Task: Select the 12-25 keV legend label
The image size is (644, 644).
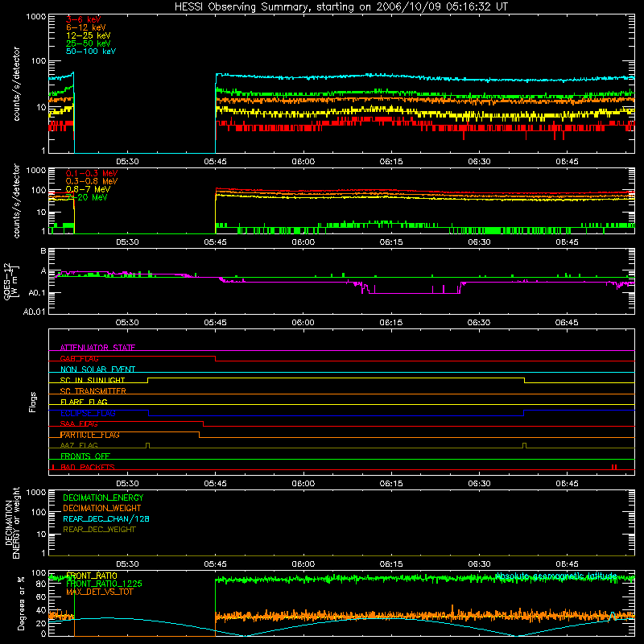Action: pos(89,35)
